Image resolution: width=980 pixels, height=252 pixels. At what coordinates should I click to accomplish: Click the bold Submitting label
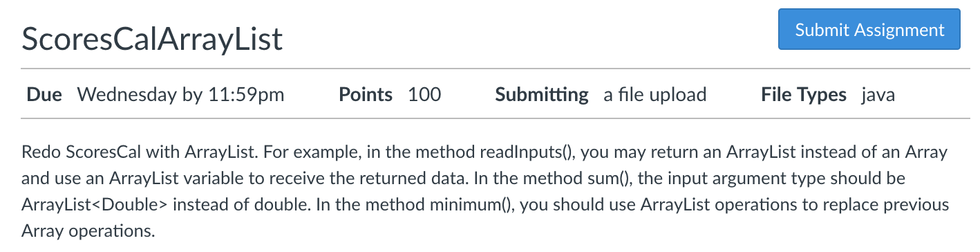coord(542,95)
